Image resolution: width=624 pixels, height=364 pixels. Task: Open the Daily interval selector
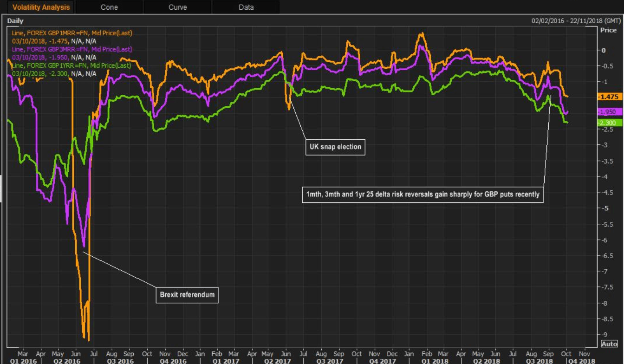pyautogui.click(x=15, y=21)
